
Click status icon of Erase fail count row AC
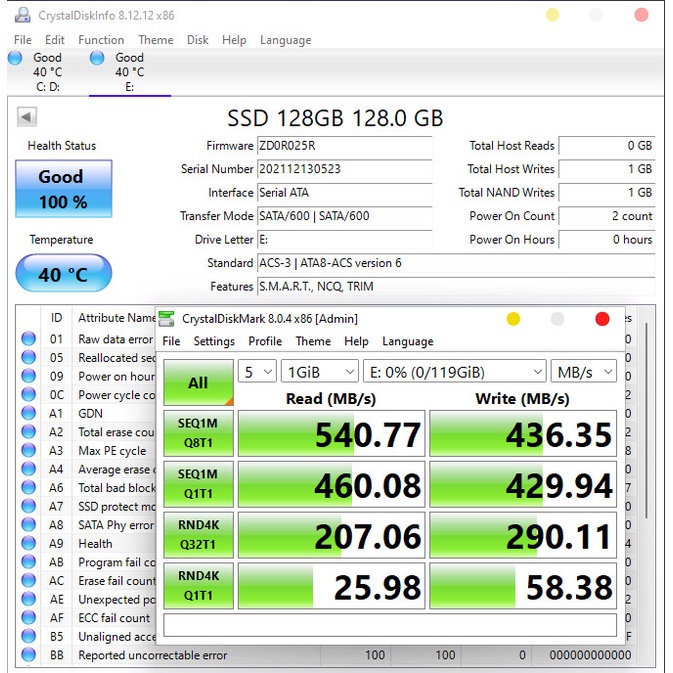[x=29, y=580]
